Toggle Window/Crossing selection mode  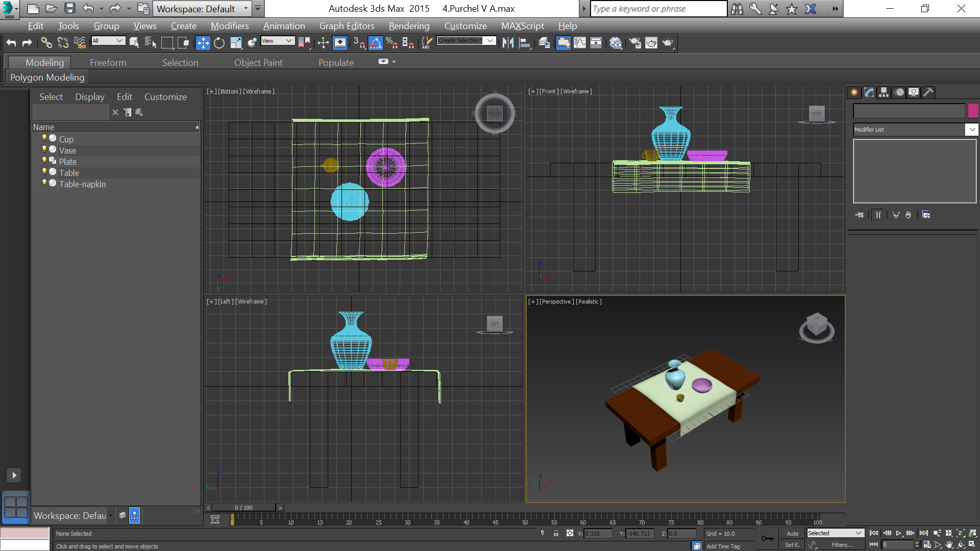click(183, 43)
